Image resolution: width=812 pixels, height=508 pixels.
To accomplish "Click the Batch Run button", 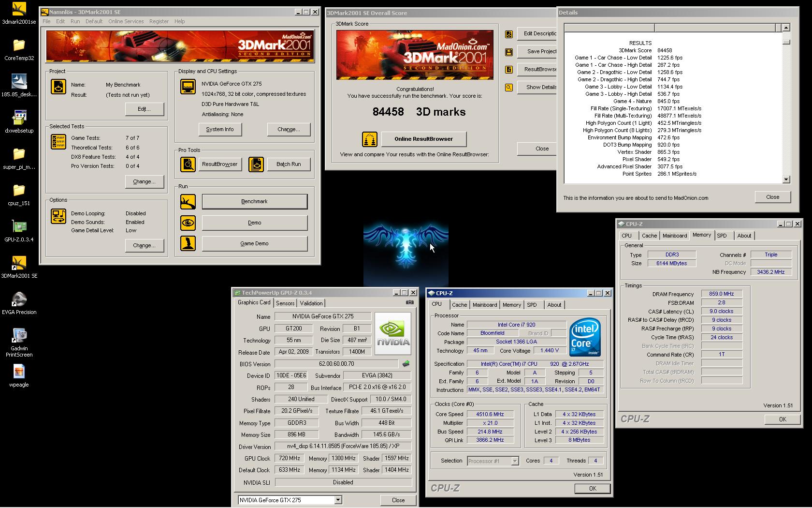I will [289, 164].
